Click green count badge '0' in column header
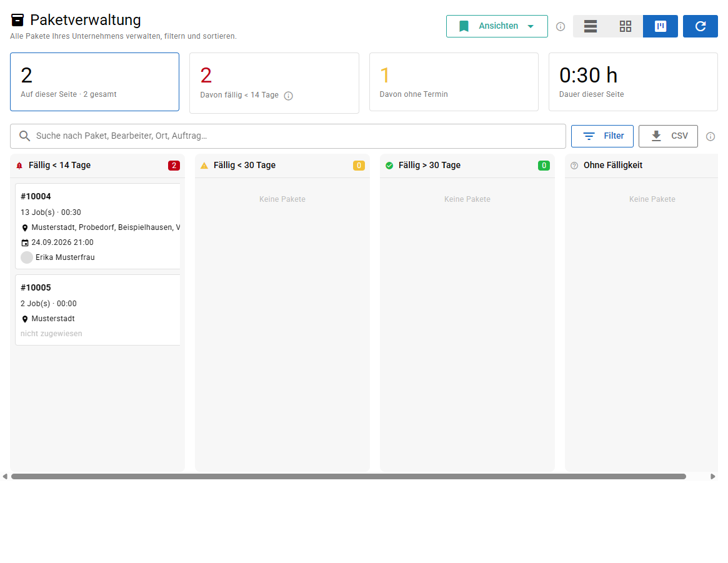 pyautogui.click(x=544, y=166)
